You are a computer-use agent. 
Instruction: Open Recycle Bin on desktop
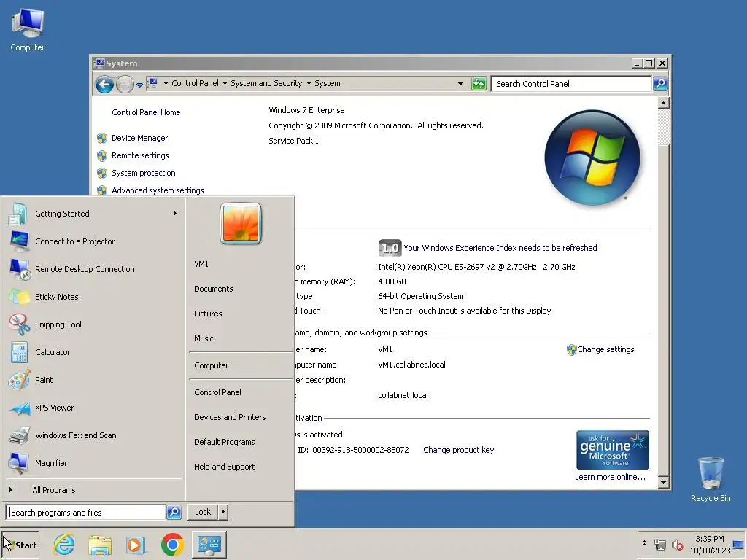click(711, 479)
